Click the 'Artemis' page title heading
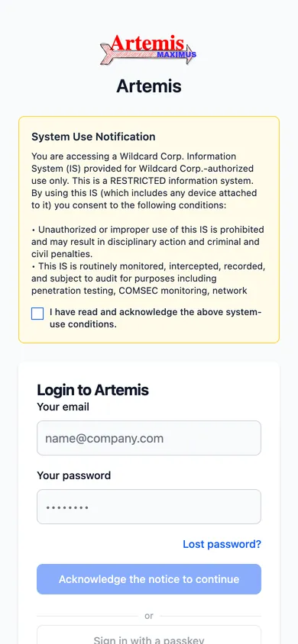298x644 pixels. click(x=149, y=86)
